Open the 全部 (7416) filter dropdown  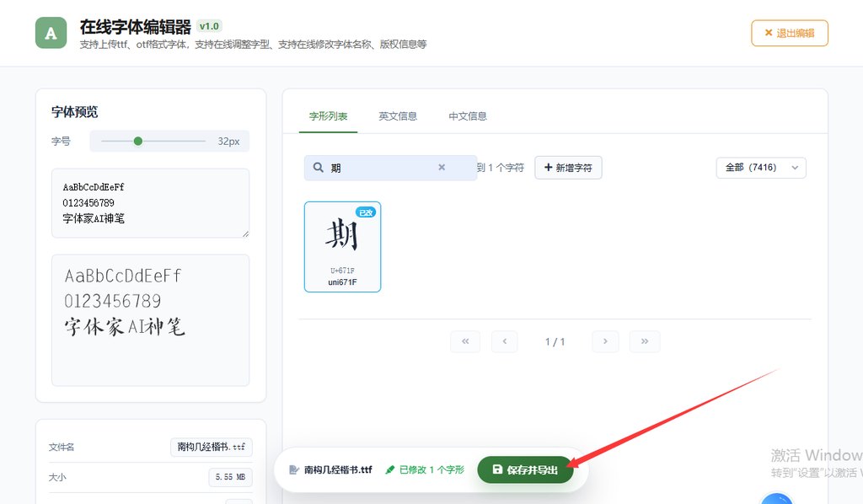pos(760,168)
